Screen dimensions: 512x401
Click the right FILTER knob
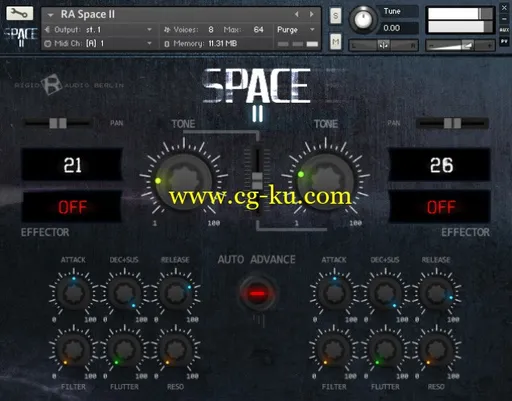point(334,349)
